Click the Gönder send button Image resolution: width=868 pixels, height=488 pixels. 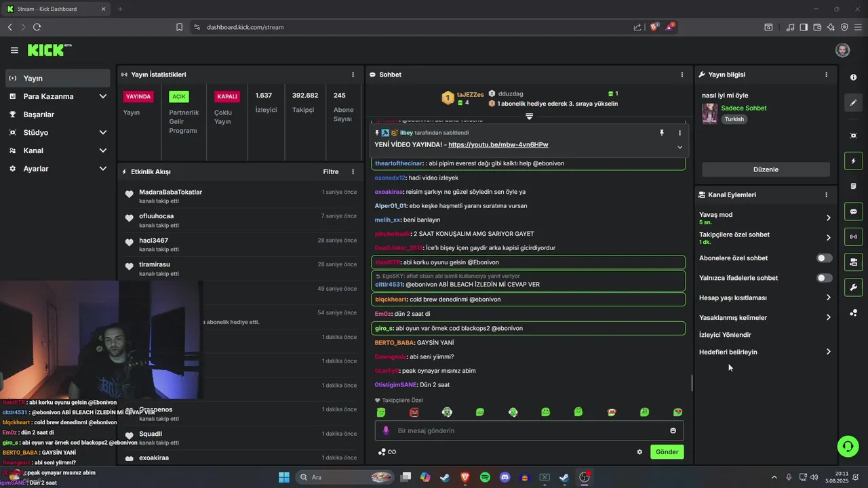point(667,452)
